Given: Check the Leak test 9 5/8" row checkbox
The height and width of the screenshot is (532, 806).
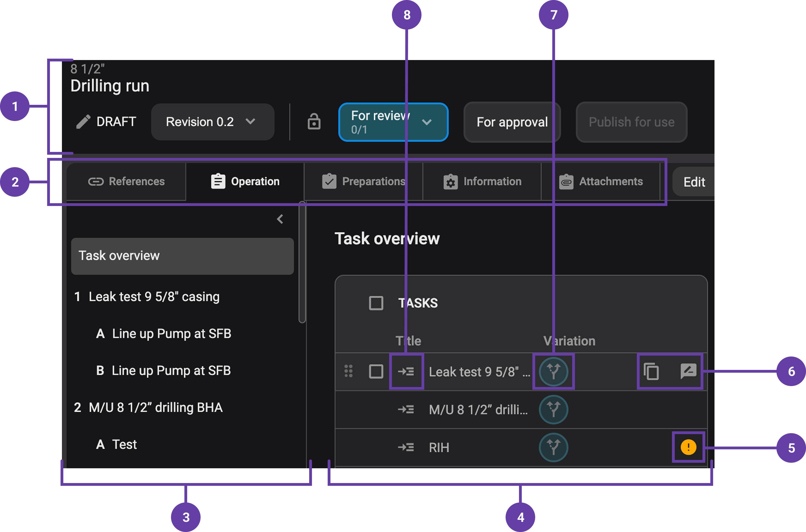Looking at the screenshot, I should pos(376,372).
